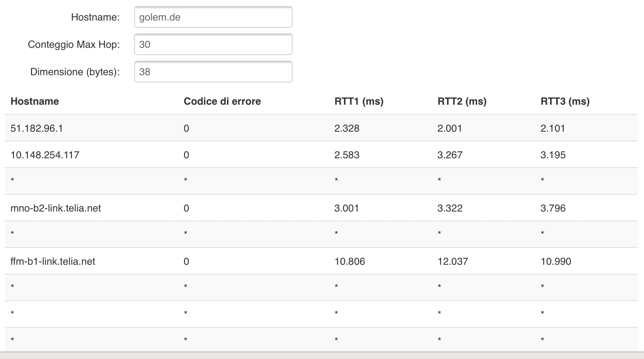Select the 3.796 RTT3 value
This screenshot has height=359, width=644.
553,208
